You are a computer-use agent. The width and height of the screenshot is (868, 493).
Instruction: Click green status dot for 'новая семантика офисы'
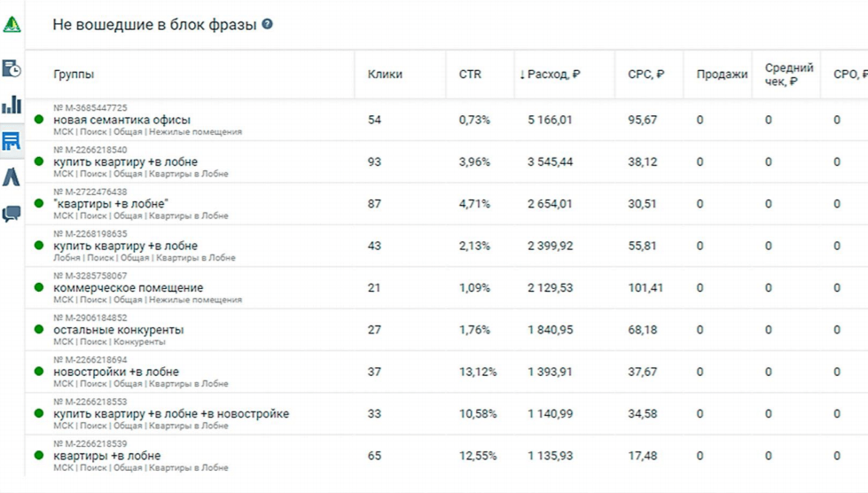click(x=39, y=120)
